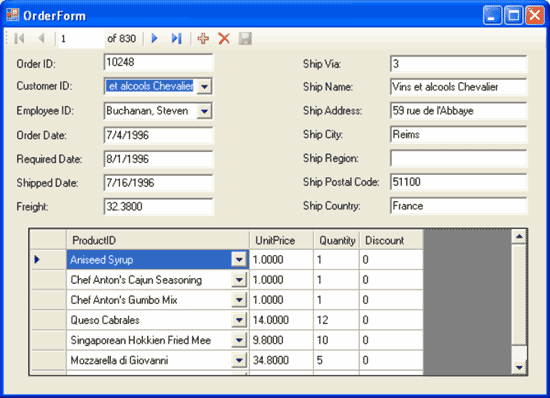550x398 pixels.
Task: Click the 14.0000 unit price cell
Action: pos(281,320)
